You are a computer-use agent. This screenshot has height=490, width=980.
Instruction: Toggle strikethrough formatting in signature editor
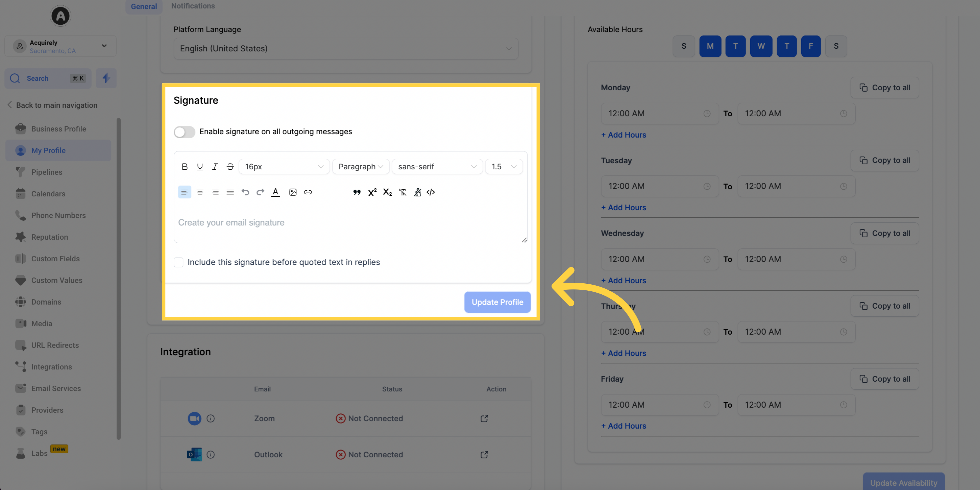[229, 166]
